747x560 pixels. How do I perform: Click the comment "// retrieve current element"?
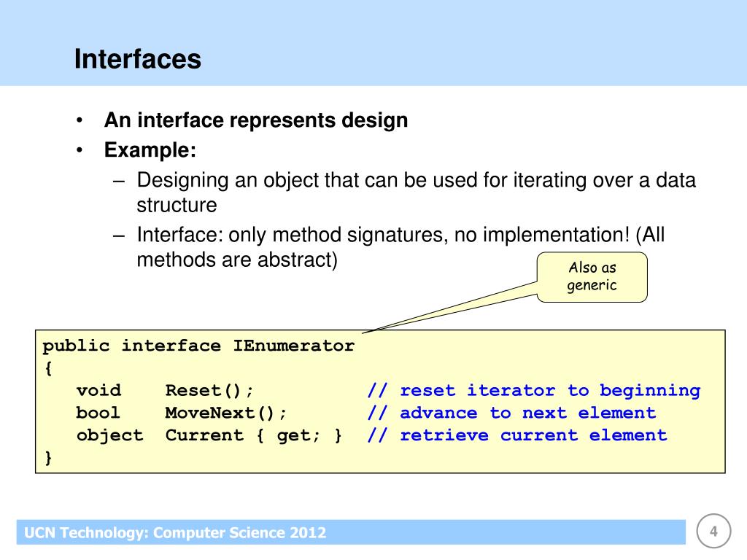[x=517, y=435]
